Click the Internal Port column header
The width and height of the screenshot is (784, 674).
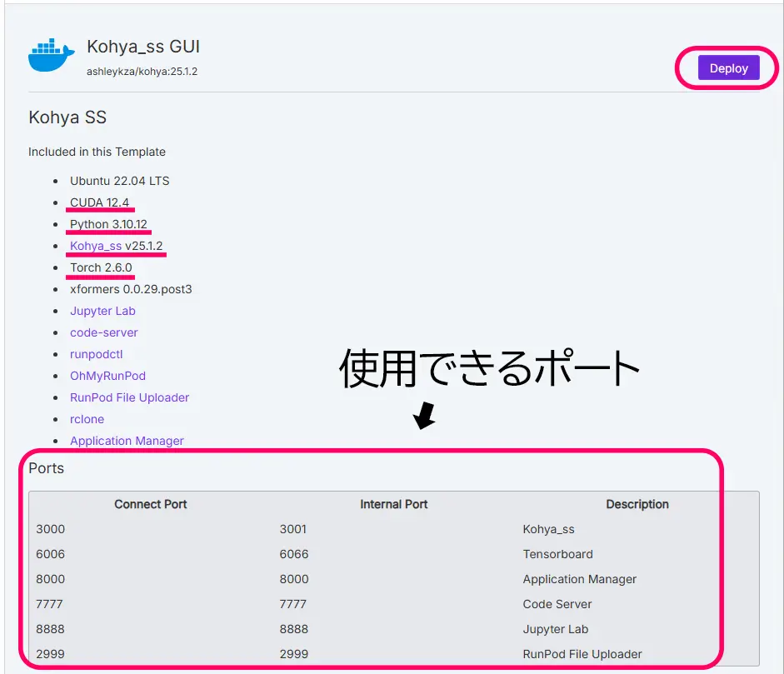(394, 504)
